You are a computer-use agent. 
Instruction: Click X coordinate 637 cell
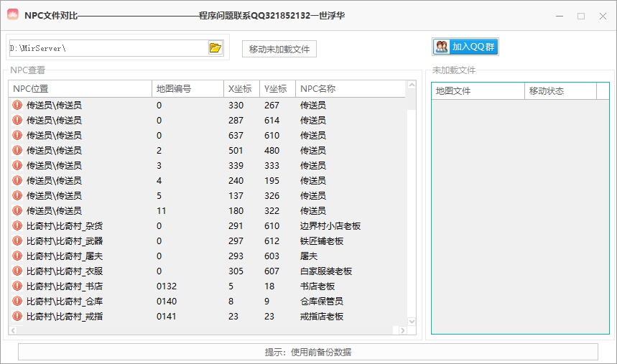pyautogui.click(x=236, y=136)
